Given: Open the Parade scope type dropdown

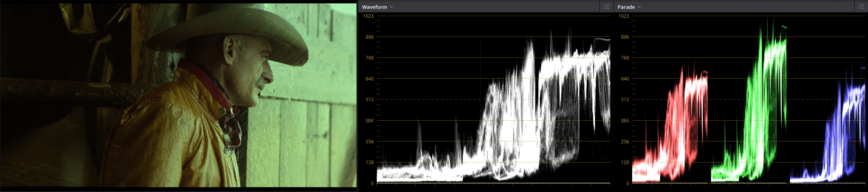Looking at the screenshot, I should click(629, 7).
